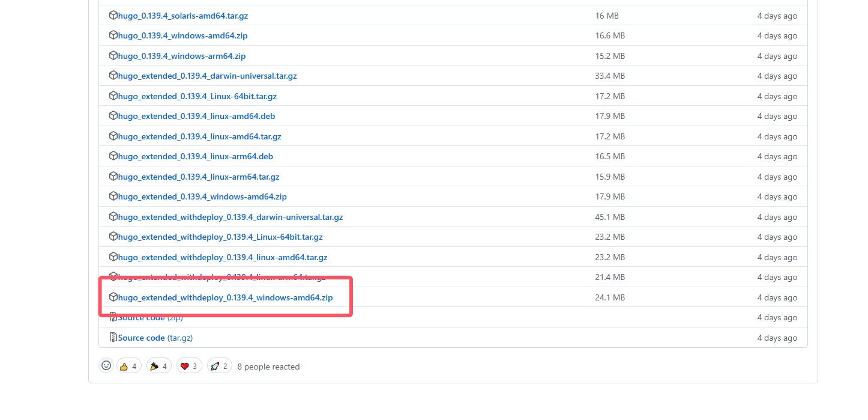
Task: Download hugo_extended_0.139.4_windows-amd64.zip
Action: point(202,196)
